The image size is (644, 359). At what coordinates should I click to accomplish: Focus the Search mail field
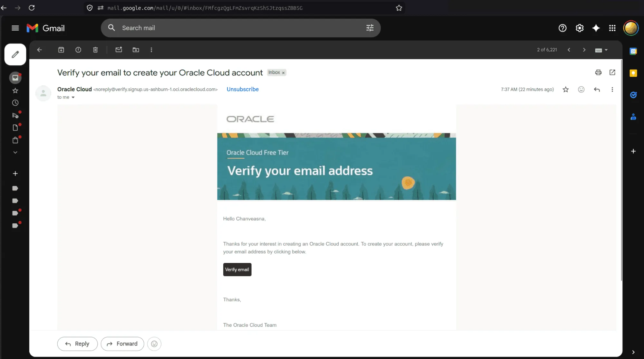tap(240, 28)
